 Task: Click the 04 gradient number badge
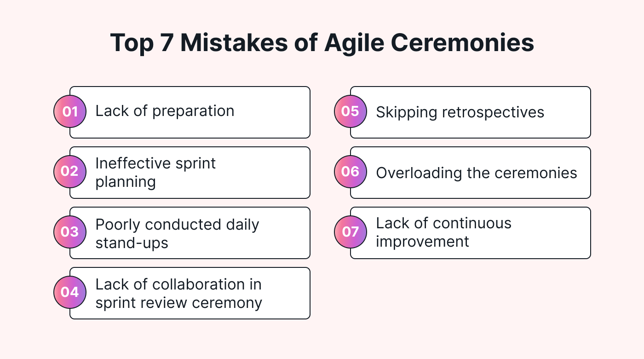pos(70,292)
